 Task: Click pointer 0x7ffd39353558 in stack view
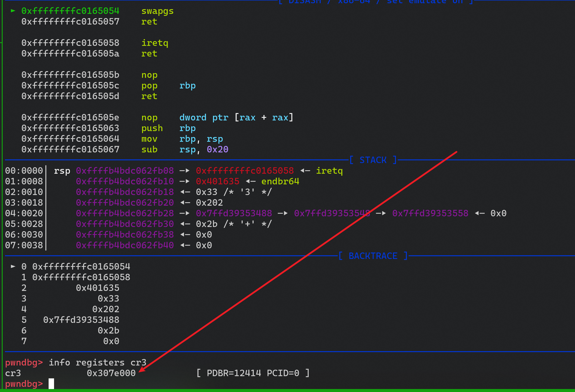[430, 213]
